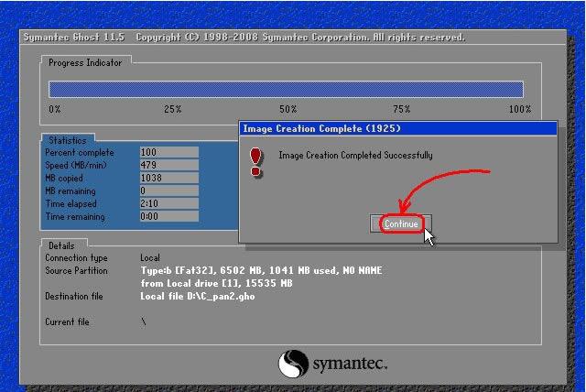The width and height of the screenshot is (586, 392).
Task: Select the Percent complete value 100
Action: (168, 152)
